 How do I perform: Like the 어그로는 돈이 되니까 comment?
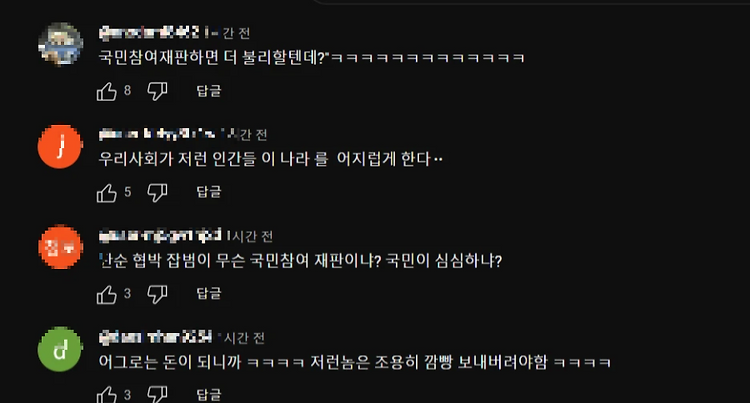coord(107,395)
